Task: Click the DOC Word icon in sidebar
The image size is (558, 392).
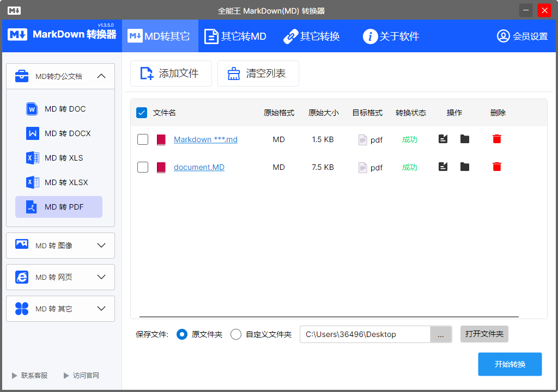Action: [32, 109]
